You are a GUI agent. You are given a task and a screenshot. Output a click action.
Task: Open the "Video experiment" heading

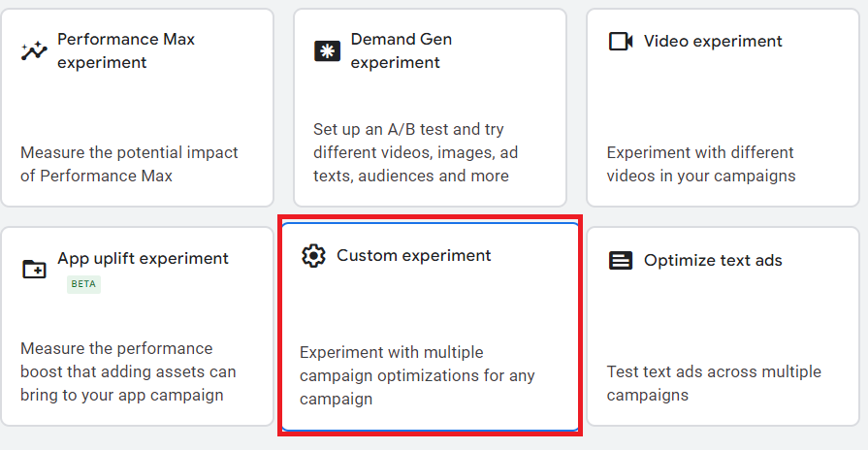point(713,42)
